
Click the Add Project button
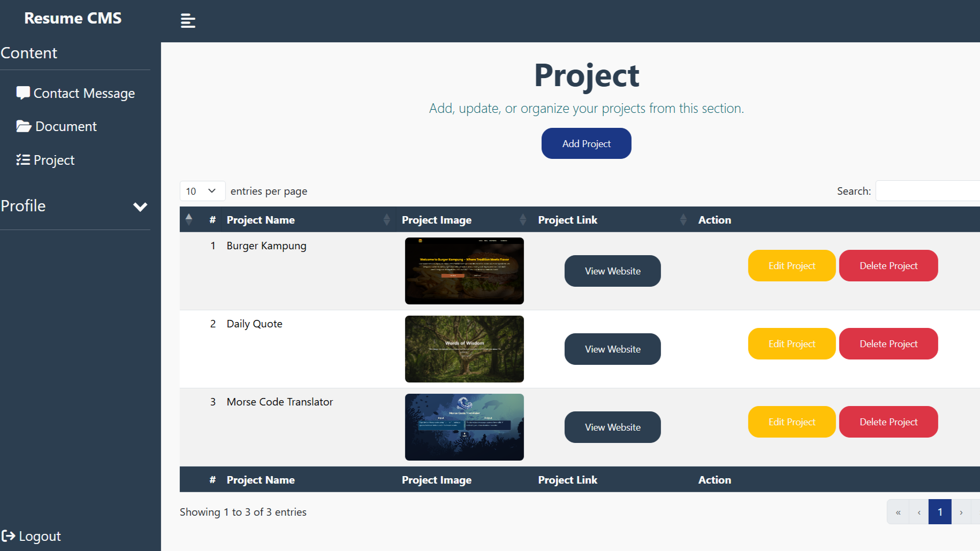586,143
